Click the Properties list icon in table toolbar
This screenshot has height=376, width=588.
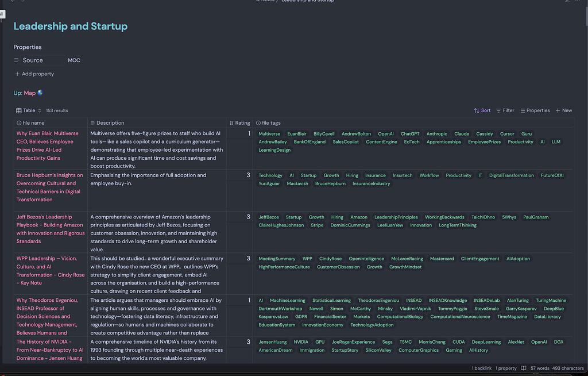click(523, 110)
